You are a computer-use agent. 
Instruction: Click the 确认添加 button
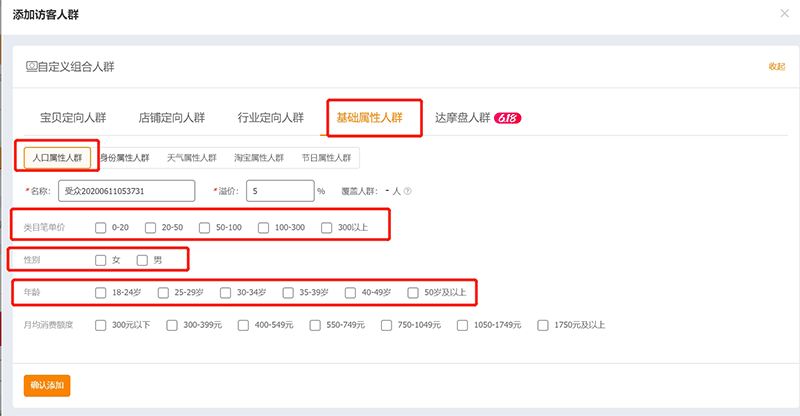click(x=47, y=384)
